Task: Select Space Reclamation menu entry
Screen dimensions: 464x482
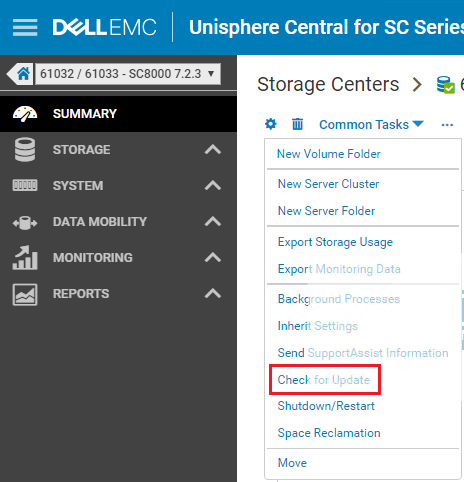Action: (329, 433)
